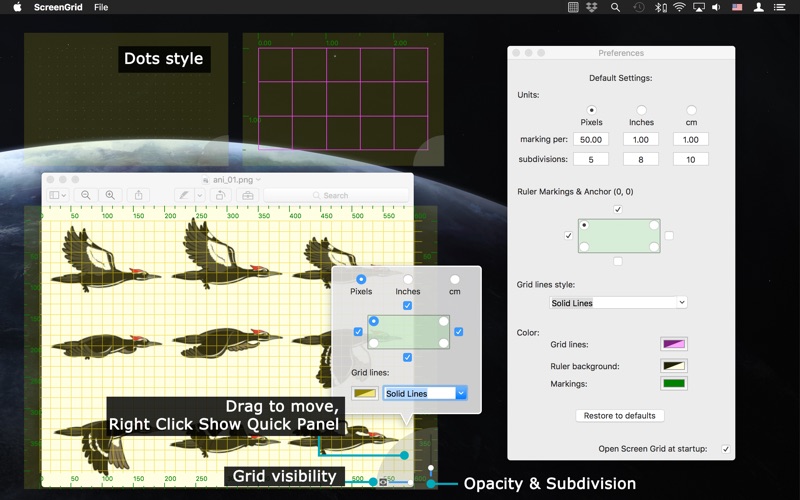Open the volume control in the menu bar
The width and height of the screenshot is (800, 500).
tap(716, 7)
